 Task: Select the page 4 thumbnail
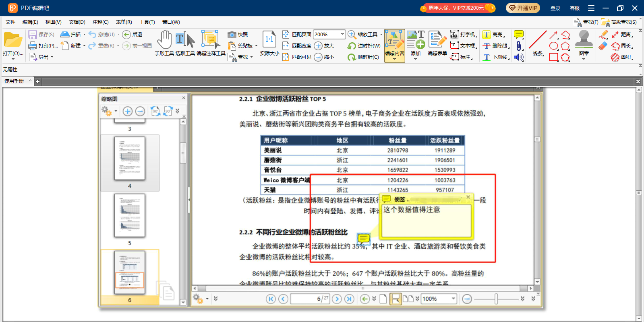[130, 159]
